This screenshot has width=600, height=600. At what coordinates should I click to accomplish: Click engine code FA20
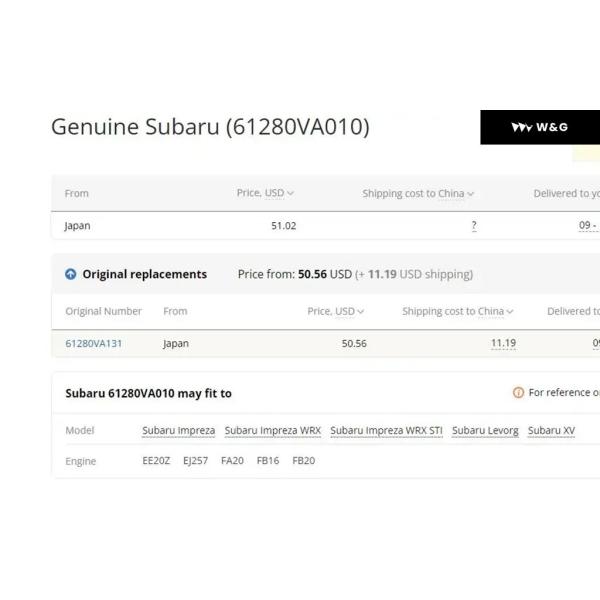click(232, 460)
